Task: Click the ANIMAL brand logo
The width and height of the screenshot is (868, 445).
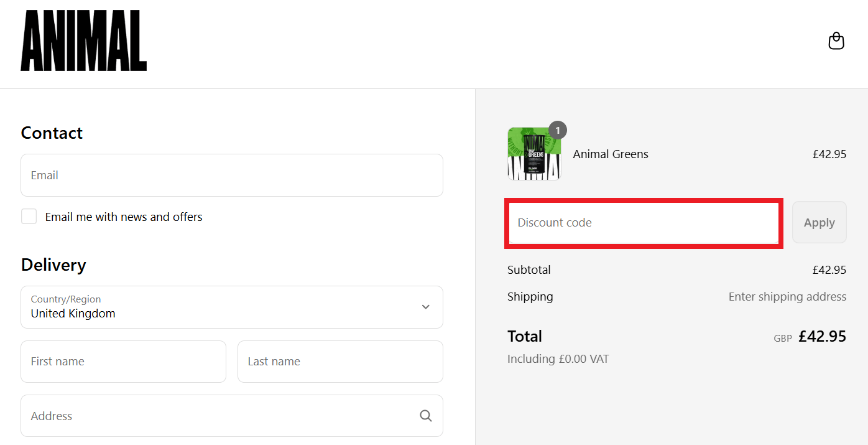Action: tap(84, 40)
